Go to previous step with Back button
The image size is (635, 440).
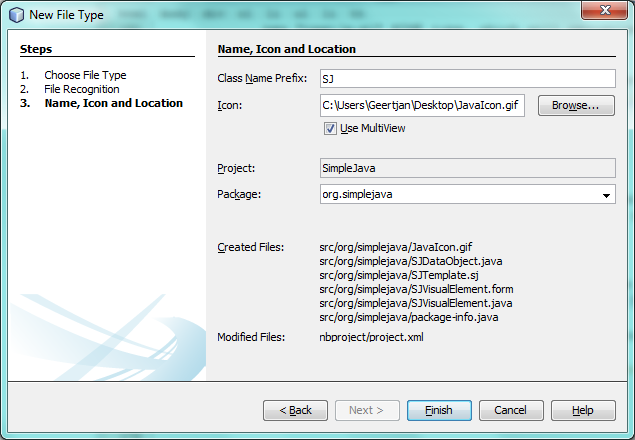tap(295, 410)
